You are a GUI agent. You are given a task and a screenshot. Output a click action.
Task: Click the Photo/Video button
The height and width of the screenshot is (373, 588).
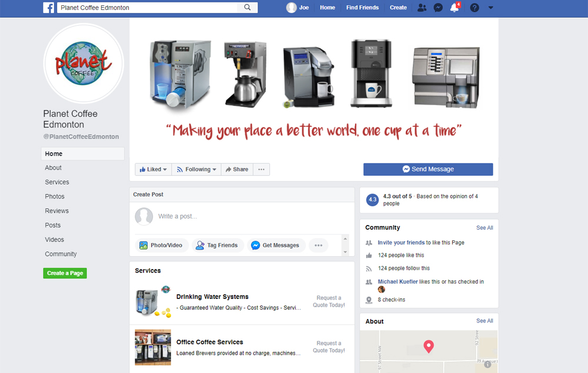(161, 246)
